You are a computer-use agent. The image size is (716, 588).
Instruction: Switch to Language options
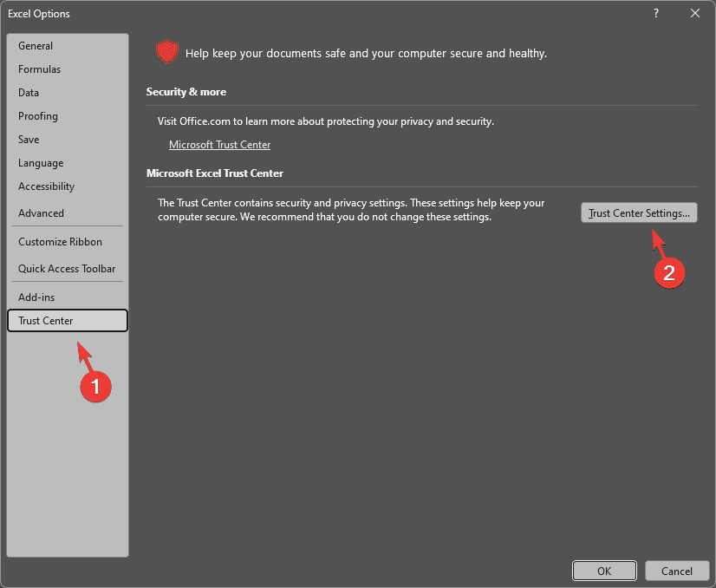[41, 163]
